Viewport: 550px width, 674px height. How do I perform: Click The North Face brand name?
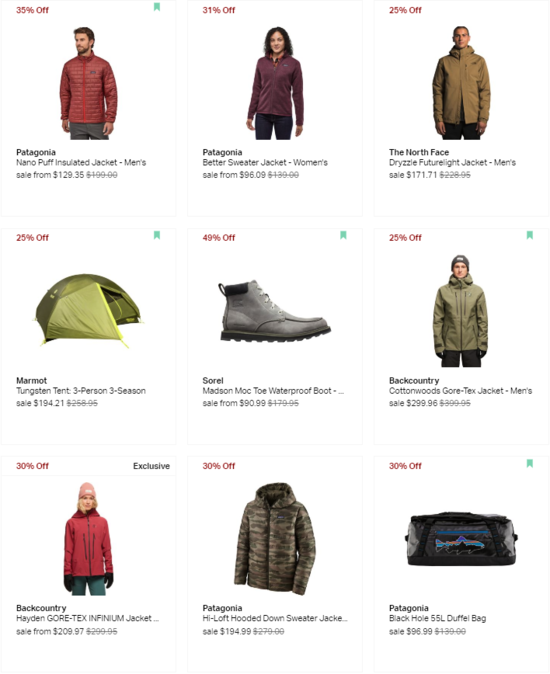click(419, 152)
